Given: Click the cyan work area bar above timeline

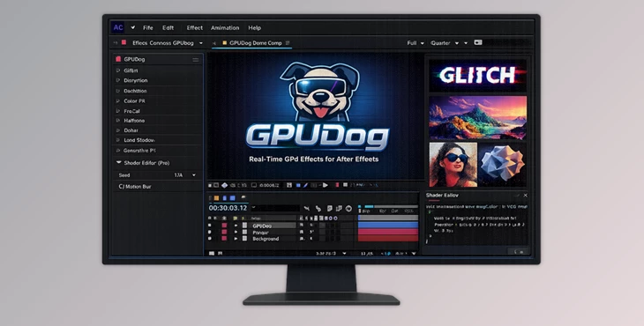Looking at the screenshot, I should tap(369, 206).
